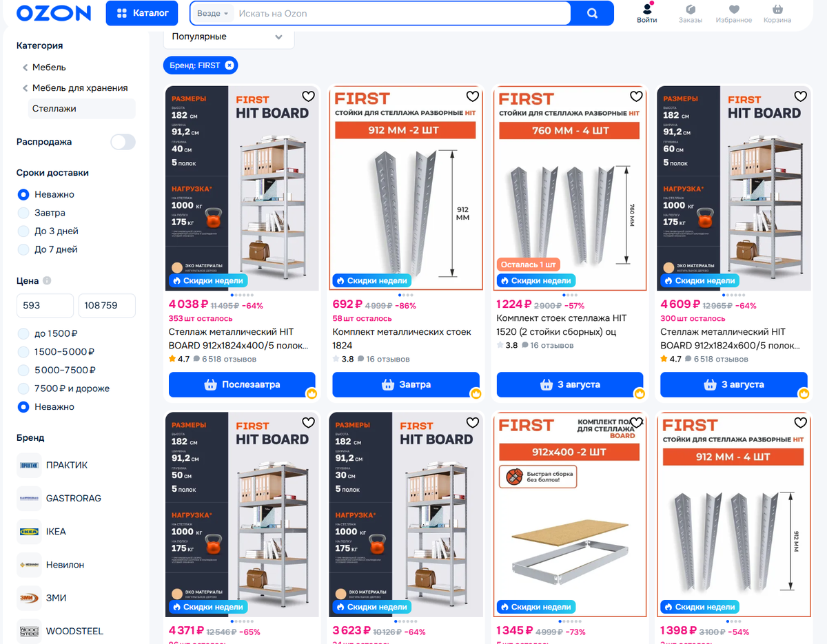The image size is (827, 644).
Task: Select price range 5000–7500 ₽
Action: pyautogui.click(x=23, y=370)
